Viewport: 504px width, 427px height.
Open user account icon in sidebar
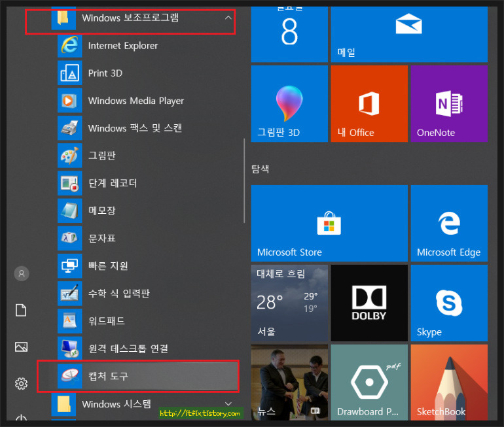click(x=22, y=273)
